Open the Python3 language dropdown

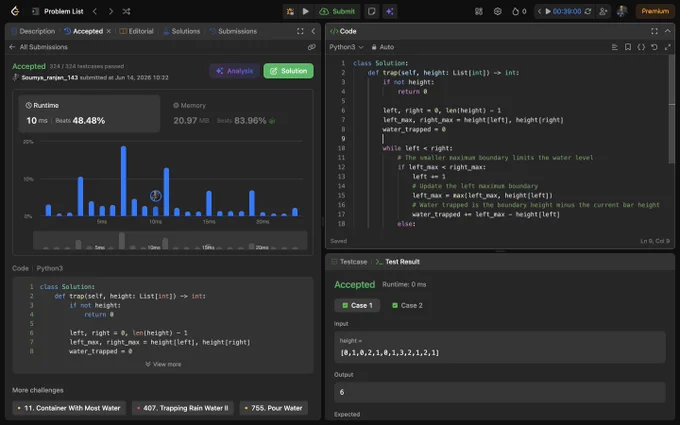(346, 47)
